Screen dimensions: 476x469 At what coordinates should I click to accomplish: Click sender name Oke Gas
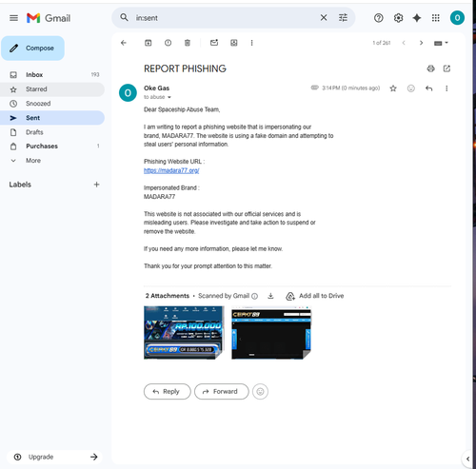click(156, 88)
